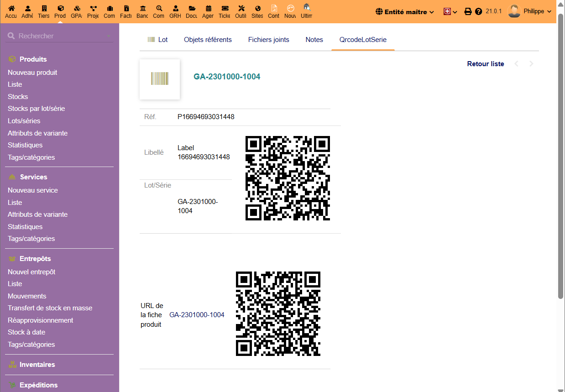
Task: Open the Swiss flag language dropdown
Action: [x=450, y=12]
